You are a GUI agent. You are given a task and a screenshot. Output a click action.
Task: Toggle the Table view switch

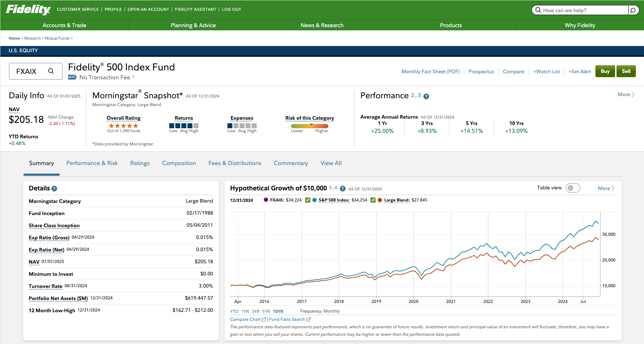(573, 188)
